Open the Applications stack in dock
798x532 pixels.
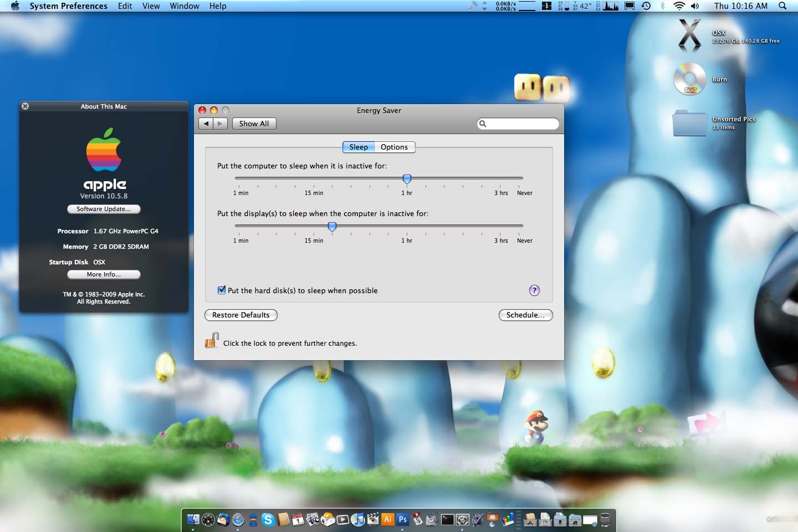[x=530, y=519]
